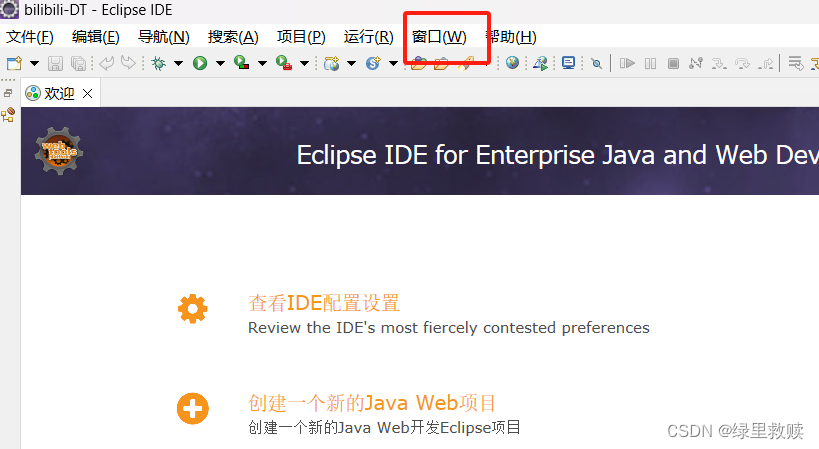Open the 导航(N) menu
This screenshot has width=819, height=449.
(163, 37)
